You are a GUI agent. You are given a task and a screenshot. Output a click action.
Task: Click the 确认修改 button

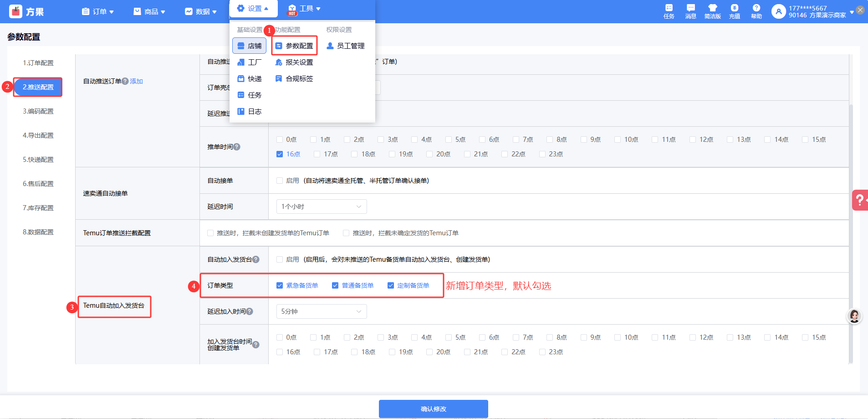point(433,409)
